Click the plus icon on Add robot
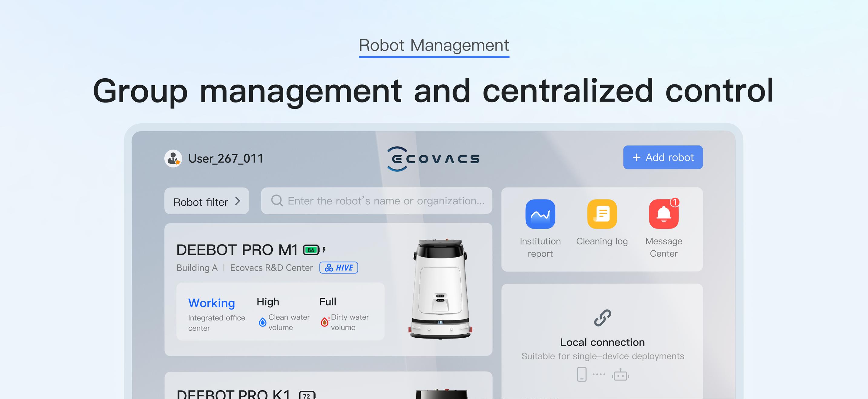 [636, 157]
